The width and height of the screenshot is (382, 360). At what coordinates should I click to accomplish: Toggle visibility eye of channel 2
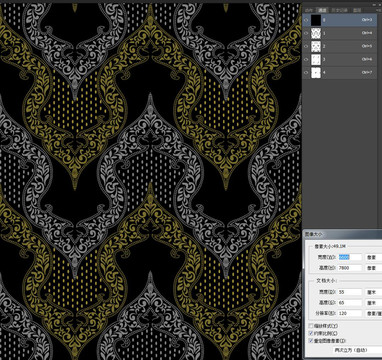point(306,46)
